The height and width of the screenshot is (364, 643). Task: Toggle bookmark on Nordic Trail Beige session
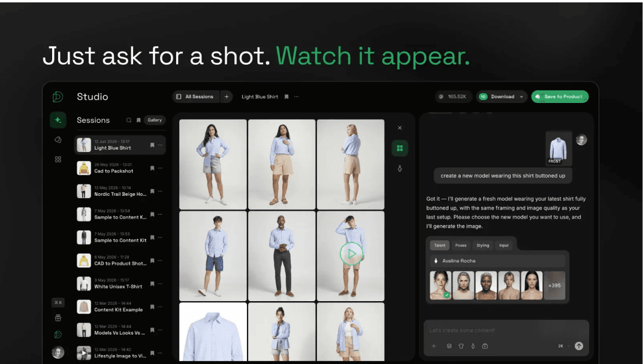(x=152, y=191)
